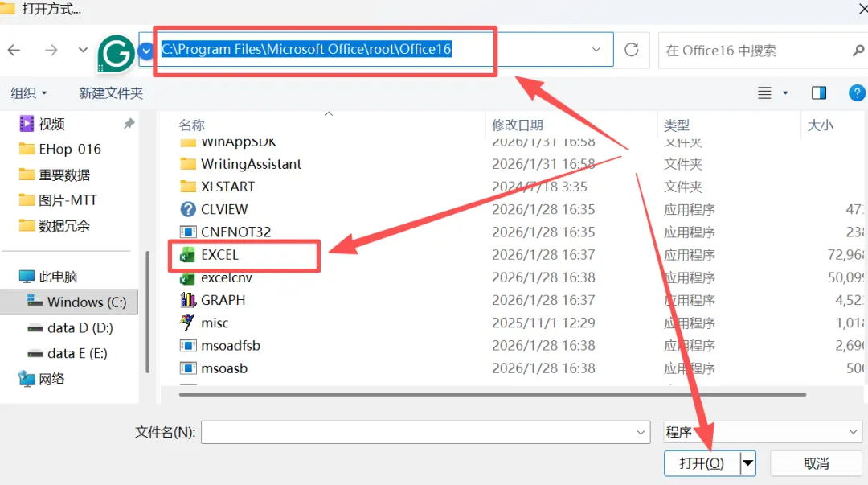
Task: Click file name CLVIEW
Action: (224, 209)
